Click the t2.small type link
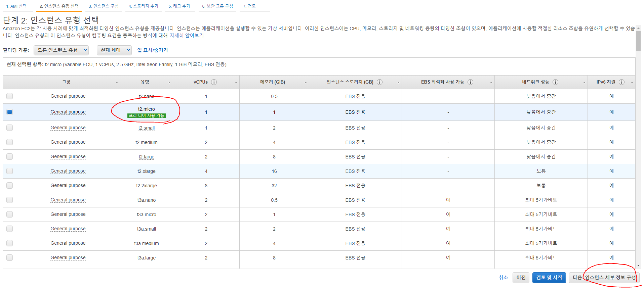Image resolution: width=644 pixels, height=289 pixels. tap(147, 128)
